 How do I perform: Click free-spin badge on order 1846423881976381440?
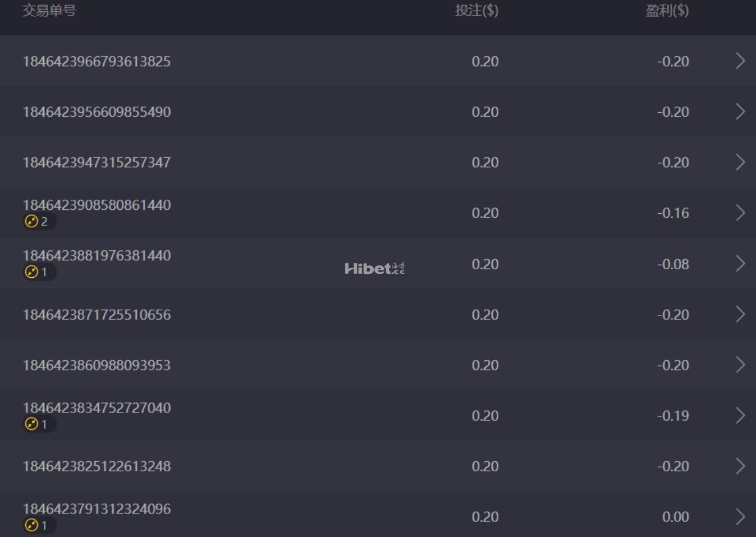click(38, 272)
